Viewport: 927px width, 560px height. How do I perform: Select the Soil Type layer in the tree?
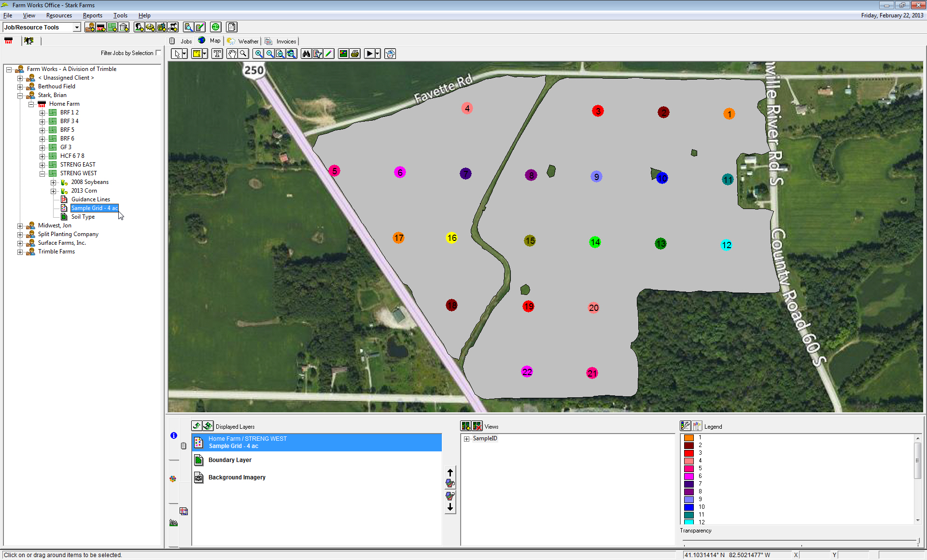tap(83, 217)
